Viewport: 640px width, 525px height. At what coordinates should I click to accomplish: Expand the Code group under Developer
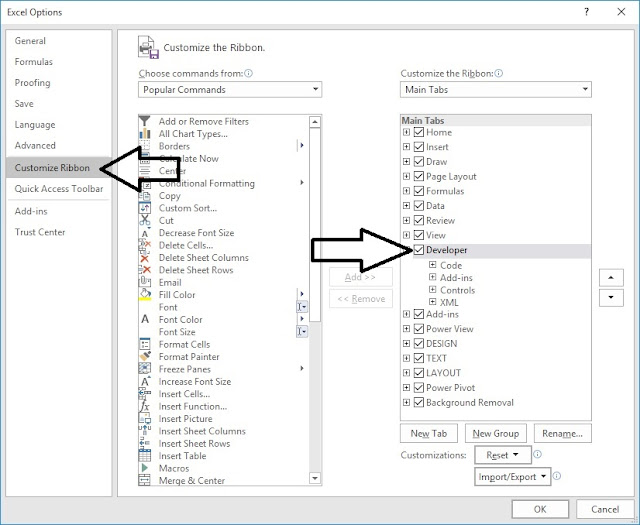[433, 265]
